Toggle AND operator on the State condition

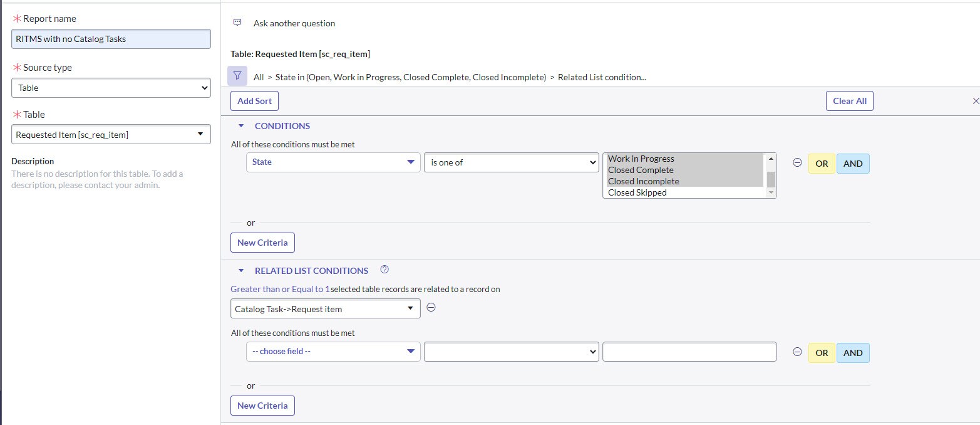[853, 163]
